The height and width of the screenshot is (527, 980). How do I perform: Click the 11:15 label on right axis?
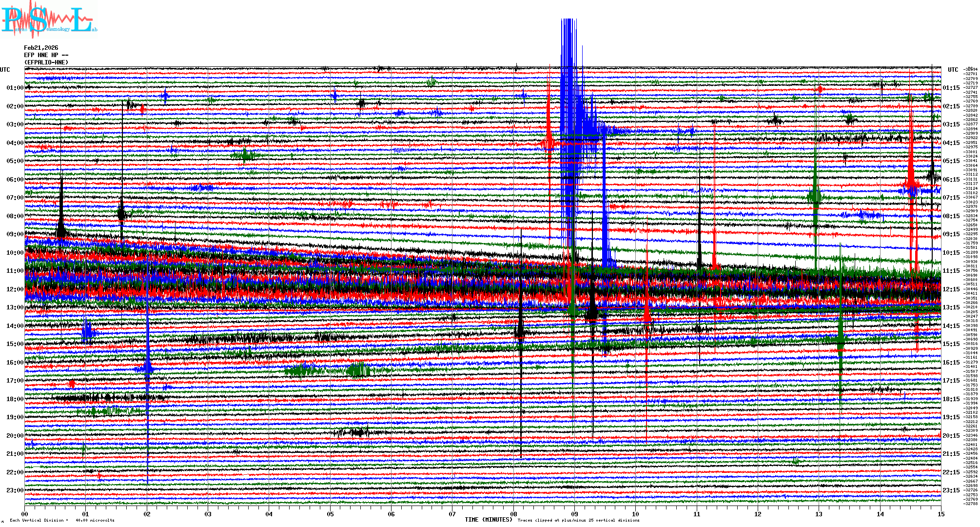pyautogui.click(x=951, y=271)
